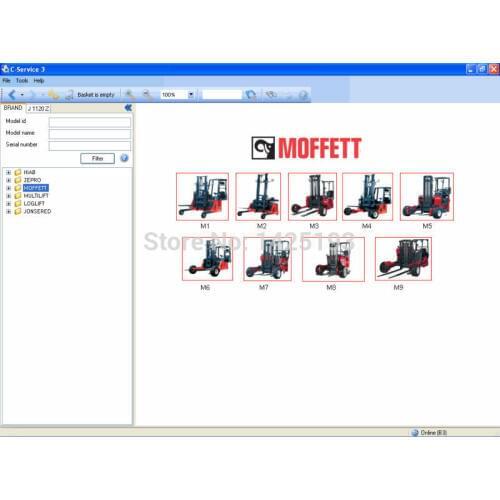Click the blue help icon beside Filter
This screenshot has width=500, height=500.
pos(124,158)
